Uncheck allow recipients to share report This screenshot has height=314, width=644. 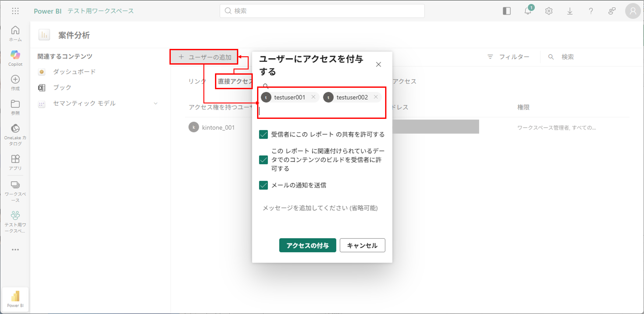click(263, 134)
